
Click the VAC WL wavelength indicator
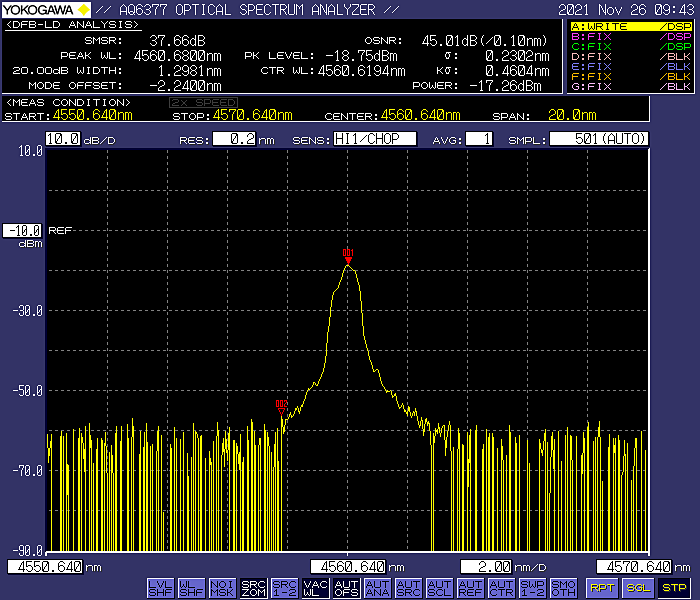click(x=315, y=588)
